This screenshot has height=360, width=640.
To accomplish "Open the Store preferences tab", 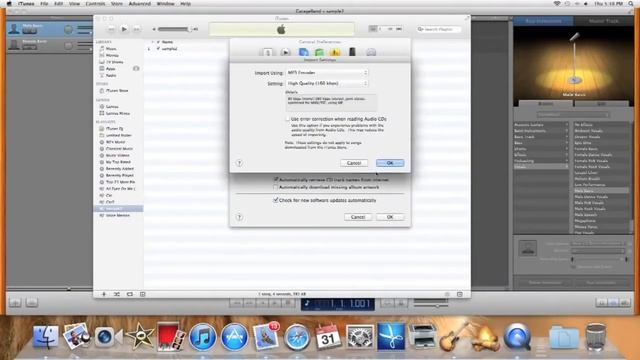I will point(319,52).
